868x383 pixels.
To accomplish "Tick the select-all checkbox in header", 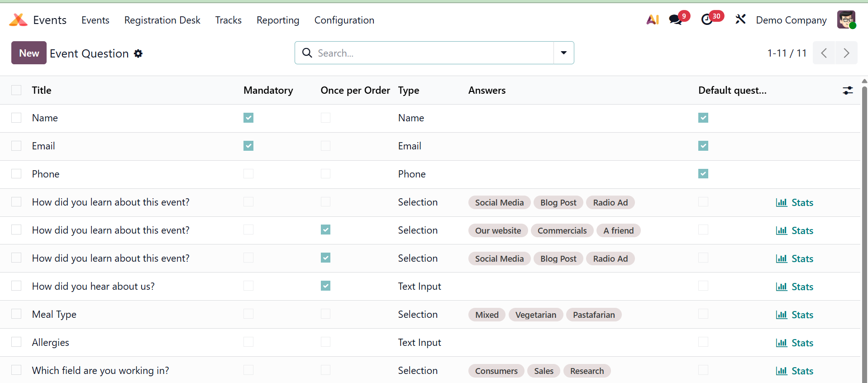I will 16,90.
